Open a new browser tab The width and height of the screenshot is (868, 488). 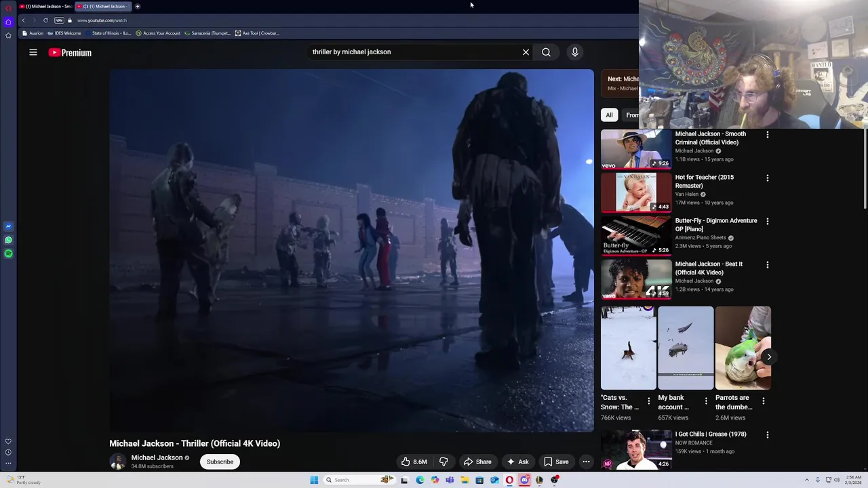(138, 6)
